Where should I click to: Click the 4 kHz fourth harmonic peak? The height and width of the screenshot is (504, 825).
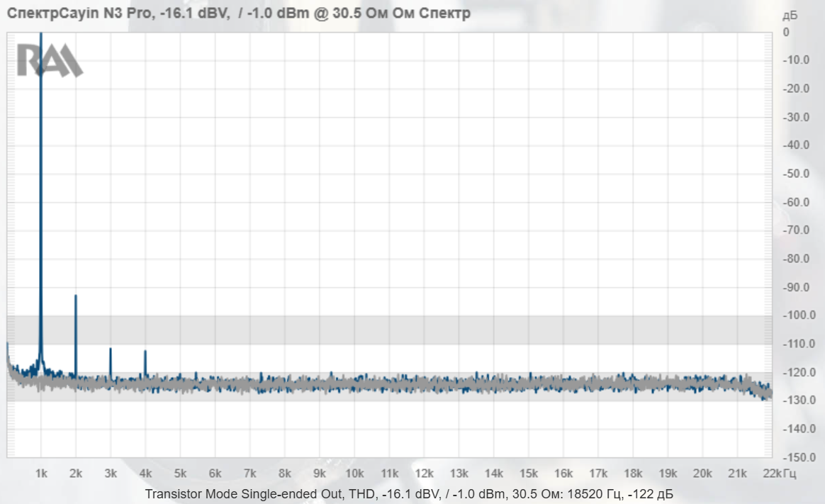click(145, 364)
